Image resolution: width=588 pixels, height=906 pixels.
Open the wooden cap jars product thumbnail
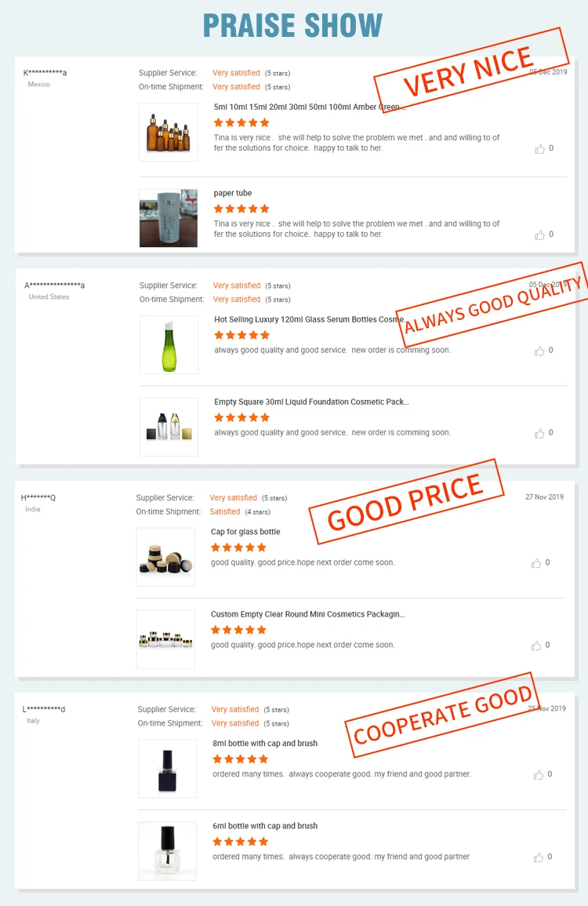[x=165, y=557]
